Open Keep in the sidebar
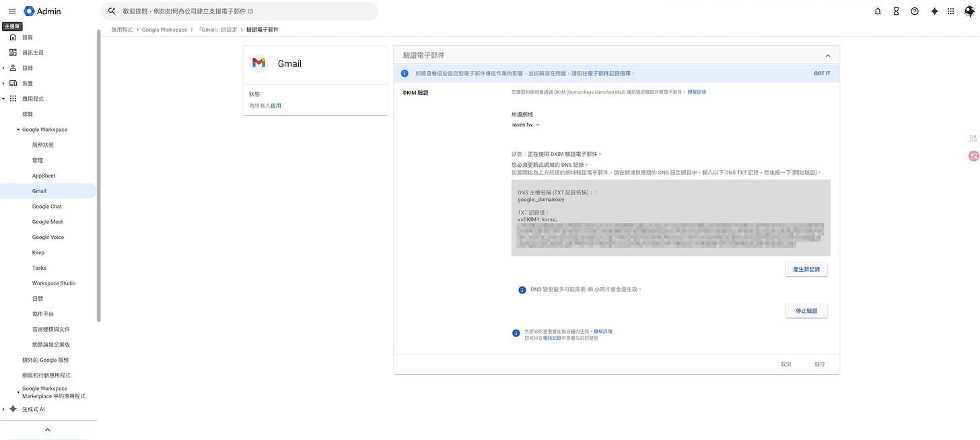The image size is (980, 440). (38, 252)
